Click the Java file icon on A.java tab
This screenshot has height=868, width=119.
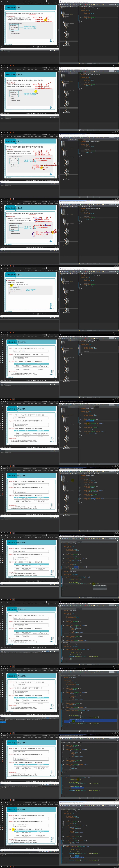pos(79,6)
